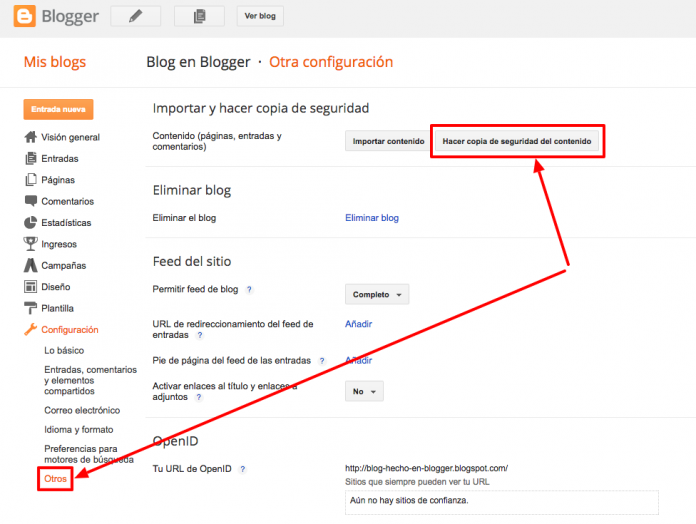Click Hacer copia de seguridad del contenido

click(x=517, y=142)
